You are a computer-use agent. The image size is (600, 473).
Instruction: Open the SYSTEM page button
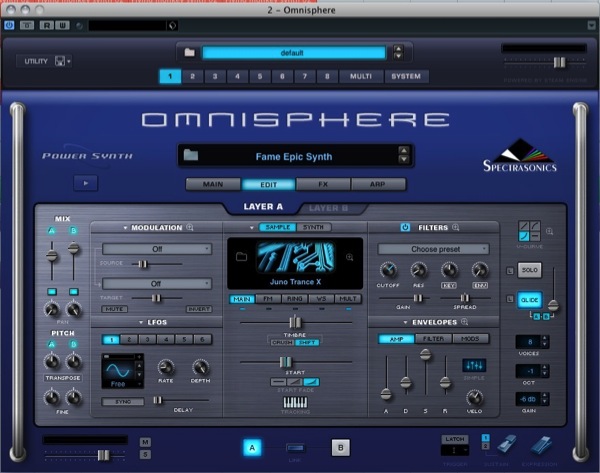click(x=406, y=76)
